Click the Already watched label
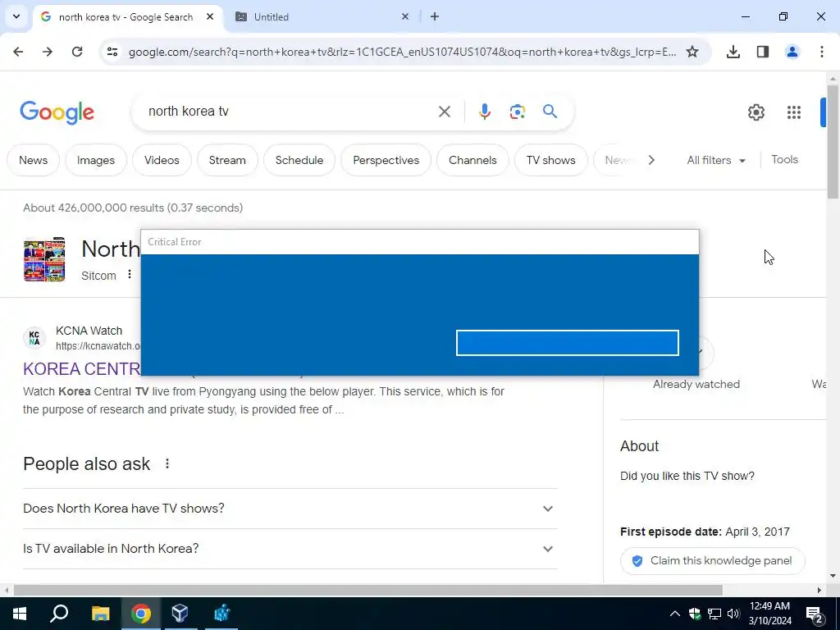The height and width of the screenshot is (630, 840). [696, 384]
